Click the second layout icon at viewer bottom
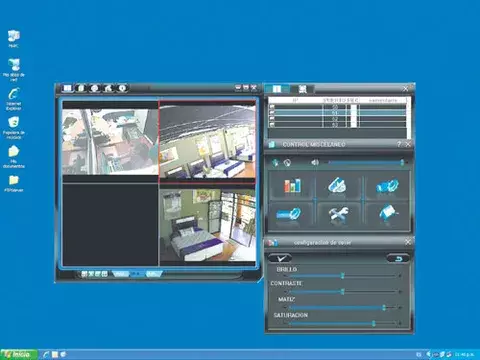 tap(91, 274)
